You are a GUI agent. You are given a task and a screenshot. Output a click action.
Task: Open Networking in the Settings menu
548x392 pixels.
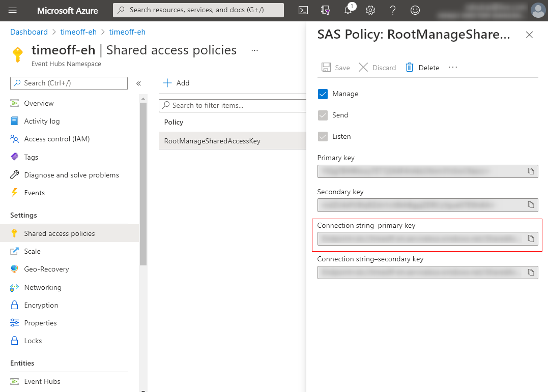pyautogui.click(x=43, y=287)
